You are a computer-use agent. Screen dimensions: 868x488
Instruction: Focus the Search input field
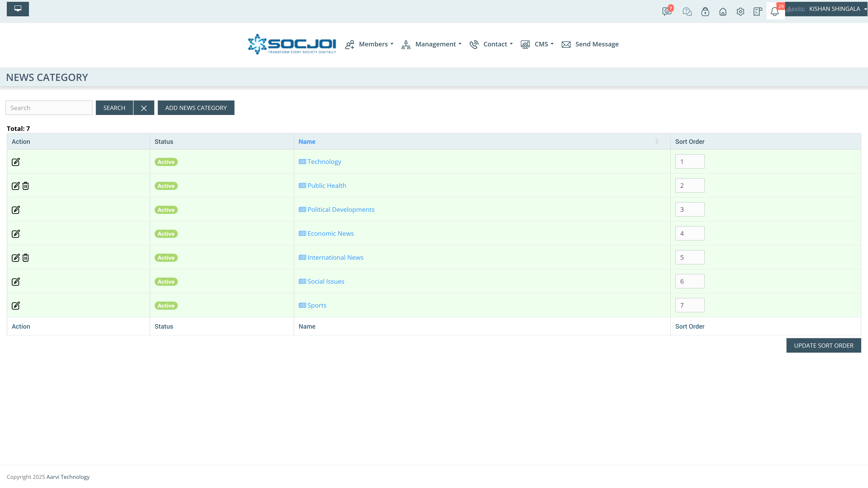coord(49,108)
